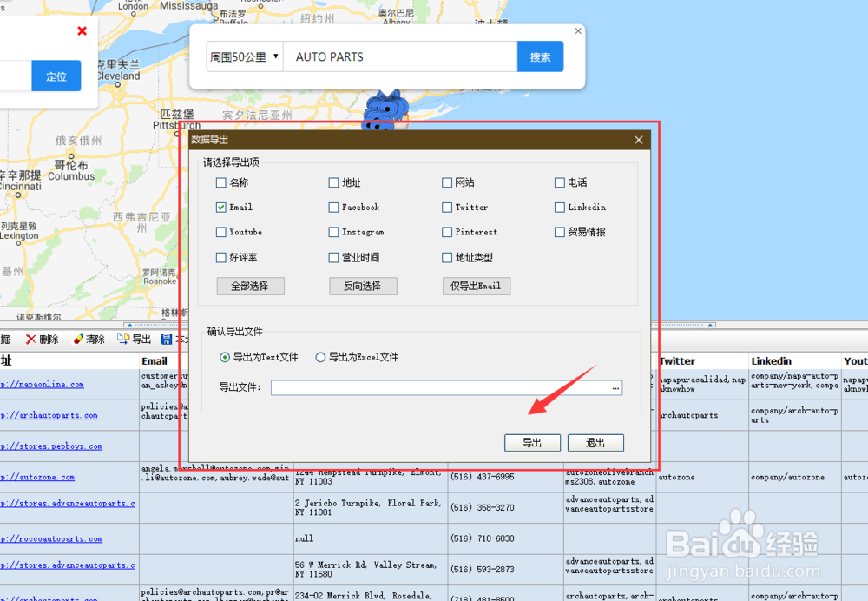Click the save disk icon in toolbar
868x601 pixels.
[x=166, y=339]
